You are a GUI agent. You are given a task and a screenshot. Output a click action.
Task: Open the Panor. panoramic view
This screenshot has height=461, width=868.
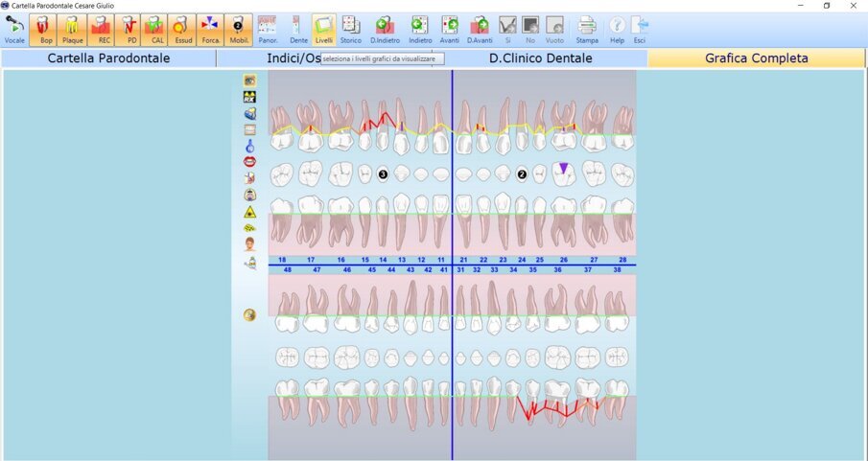pos(268,29)
